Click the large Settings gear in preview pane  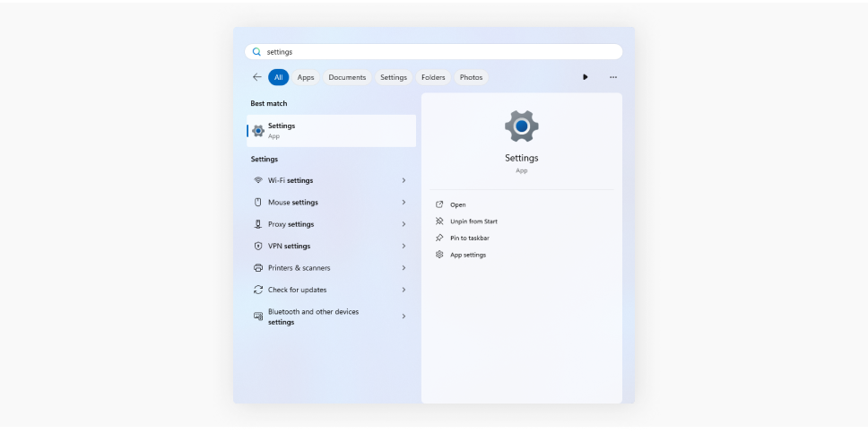pyautogui.click(x=522, y=126)
